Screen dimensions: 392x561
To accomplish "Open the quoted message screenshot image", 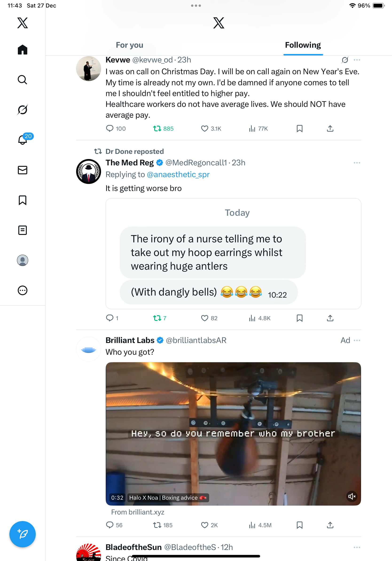I will (233, 253).
